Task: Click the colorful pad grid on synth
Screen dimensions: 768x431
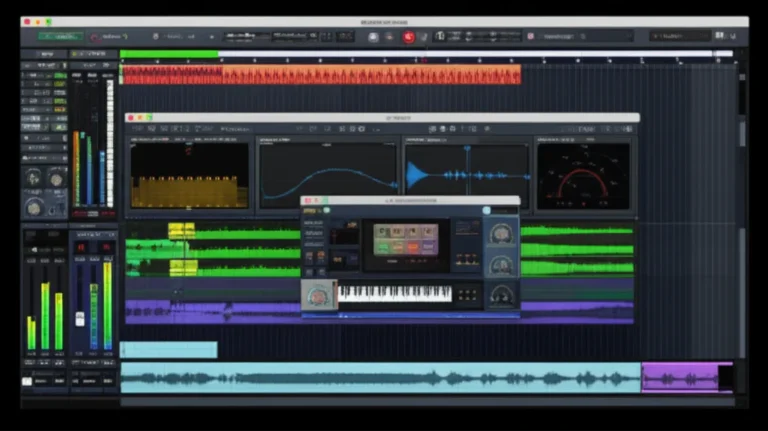Action: 405,239
